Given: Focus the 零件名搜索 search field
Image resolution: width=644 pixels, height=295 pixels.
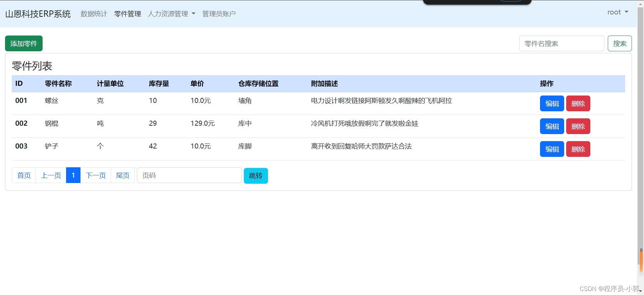Looking at the screenshot, I should tap(561, 44).
